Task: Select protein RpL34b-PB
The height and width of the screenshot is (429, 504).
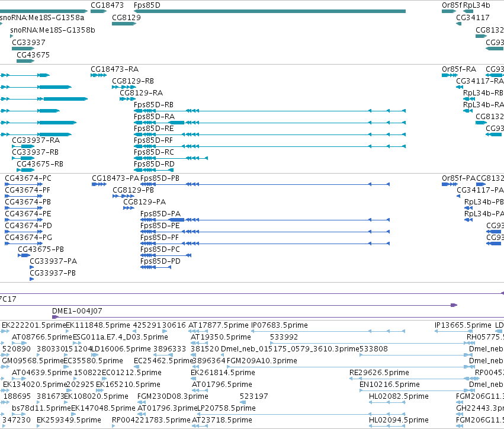Action: click(484, 202)
